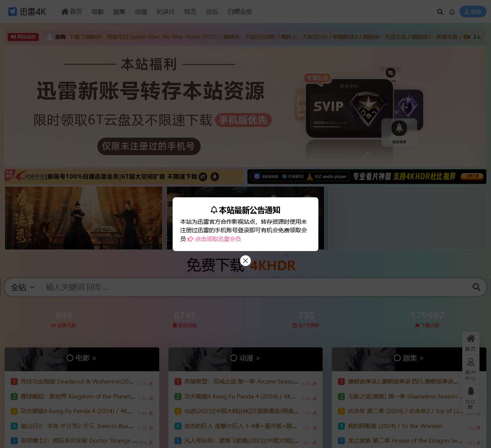Open 庆余年 第二季 entry
Screen dimensions: 491x448
pyautogui.click(x=405, y=411)
